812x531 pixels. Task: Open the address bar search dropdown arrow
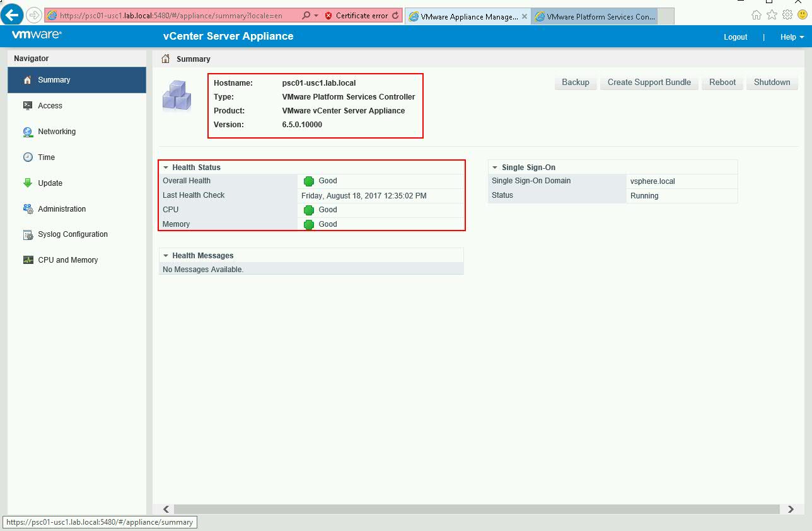[316, 16]
